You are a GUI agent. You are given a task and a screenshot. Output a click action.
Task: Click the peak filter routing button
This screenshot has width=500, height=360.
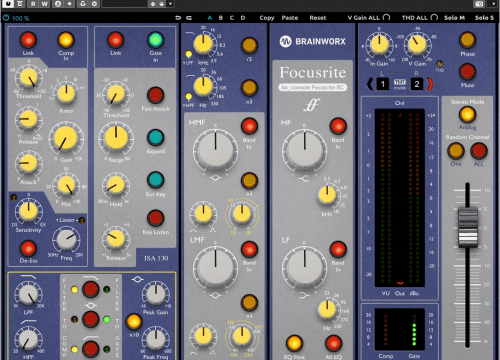[90, 319]
